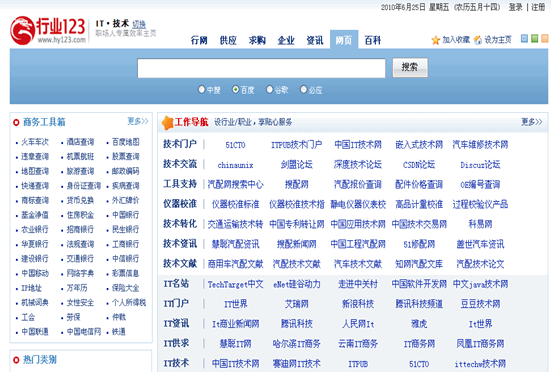Image resolution: width=551 pixels, height=372 pixels.
Task: Click 切换 to switch the IT·技术 industry
Action: [x=139, y=24]
